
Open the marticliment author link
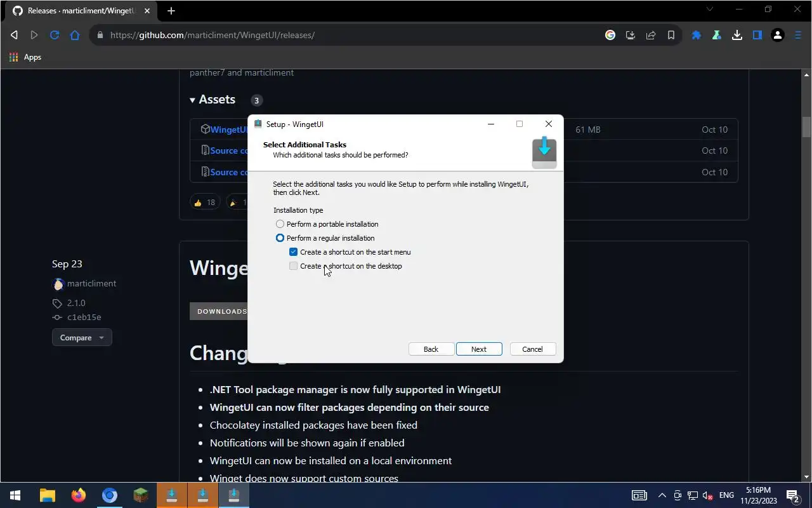point(92,283)
